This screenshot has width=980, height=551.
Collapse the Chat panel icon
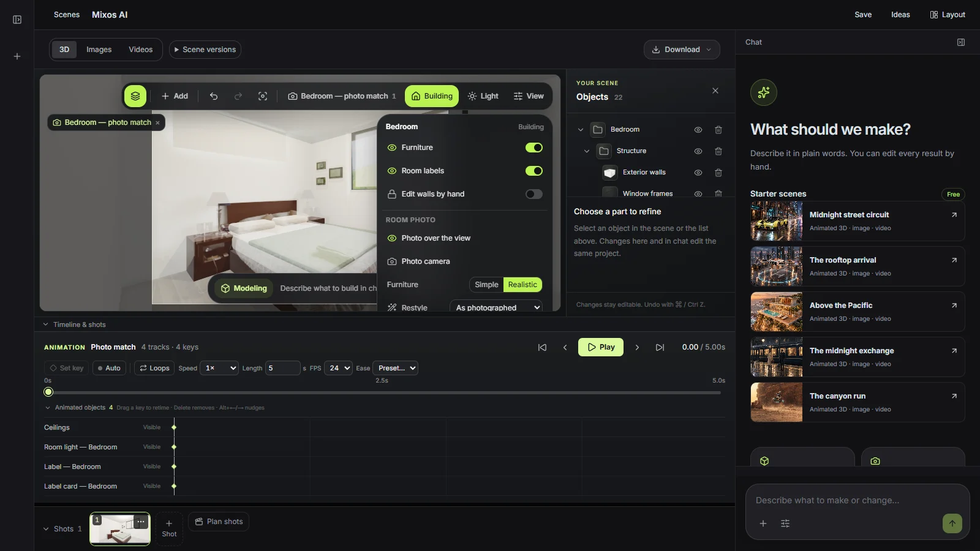(x=961, y=42)
